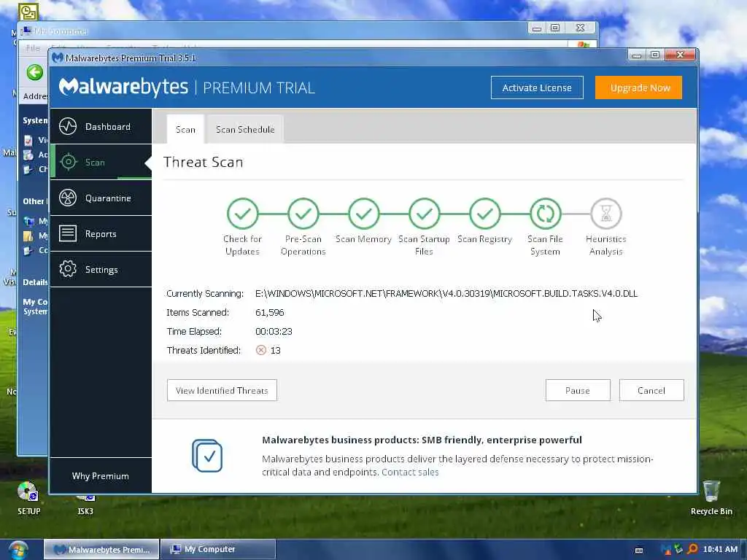Viewport: 747px width, 560px height.
Task: Click the red threats identified X icon
Action: [x=260, y=351]
